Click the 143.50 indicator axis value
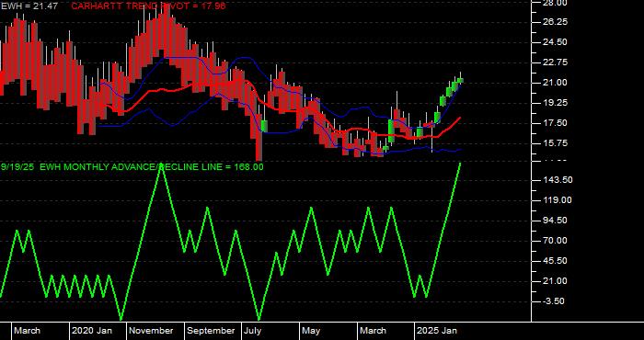Screen dimensions: 644x340 point(558,180)
